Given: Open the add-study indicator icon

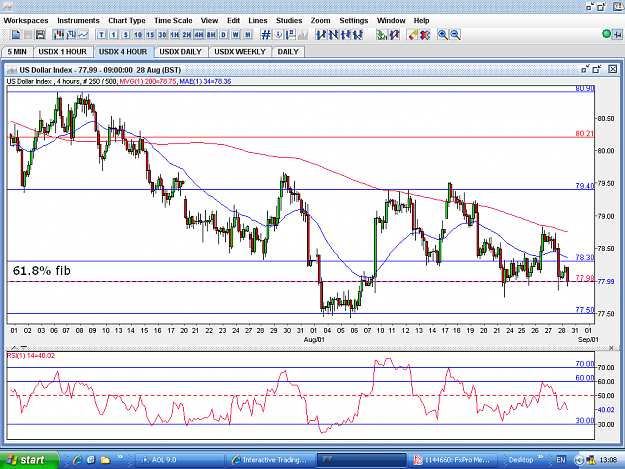Looking at the screenshot, I should [382, 35].
